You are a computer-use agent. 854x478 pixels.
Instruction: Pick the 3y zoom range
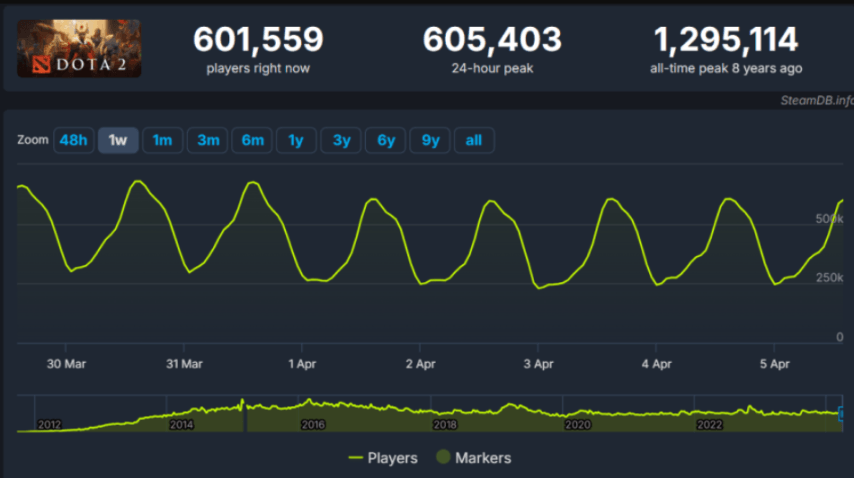click(341, 140)
